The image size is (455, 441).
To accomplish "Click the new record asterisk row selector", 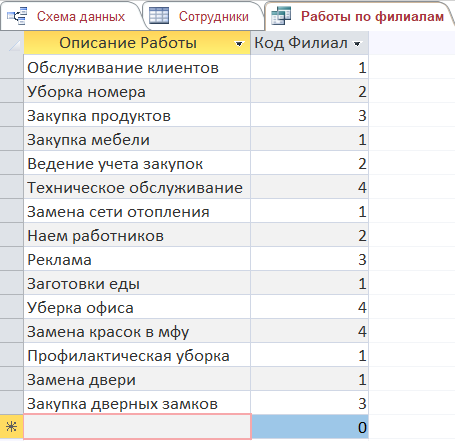I will point(12,427).
